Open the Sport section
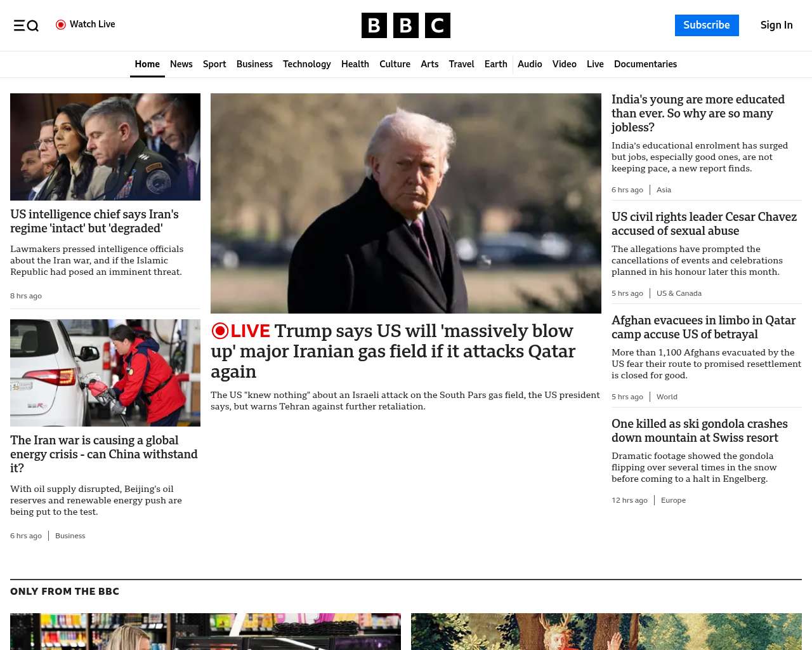Image resolution: width=812 pixels, height=650 pixels. [x=214, y=64]
